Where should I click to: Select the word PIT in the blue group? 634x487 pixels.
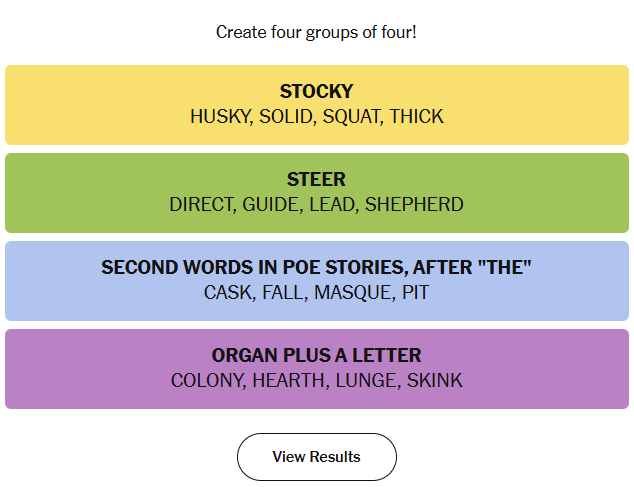pyautogui.click(x=416, y=293)
